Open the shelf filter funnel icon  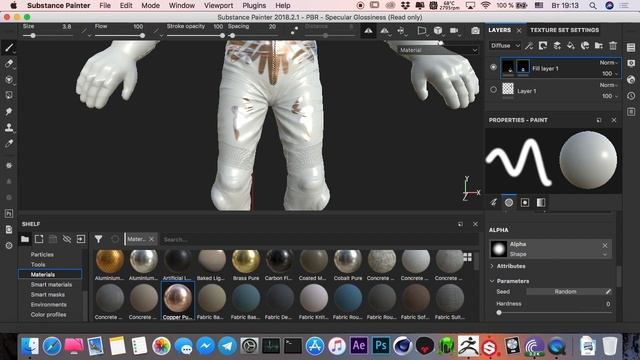pyautogui.click(x=98, y=239)
